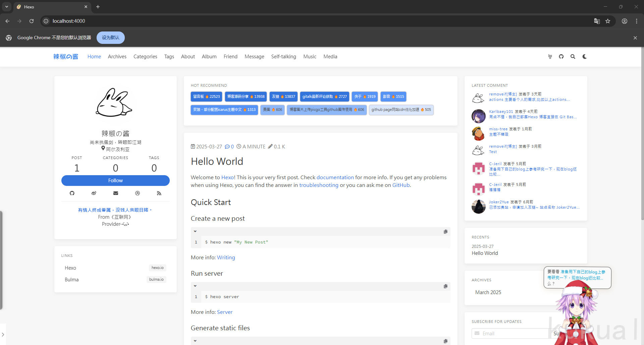Open the Album nav item

pos(209,57)
